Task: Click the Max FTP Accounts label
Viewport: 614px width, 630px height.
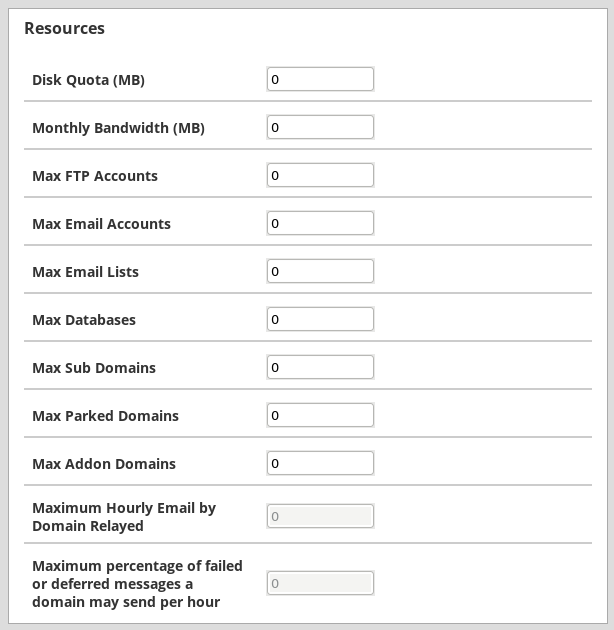Action: point(95,176)
